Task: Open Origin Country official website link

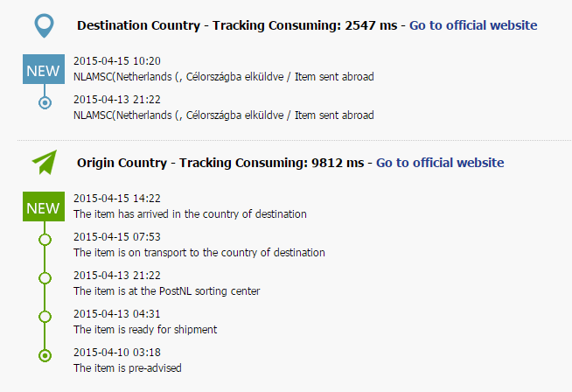Action: 440,163
